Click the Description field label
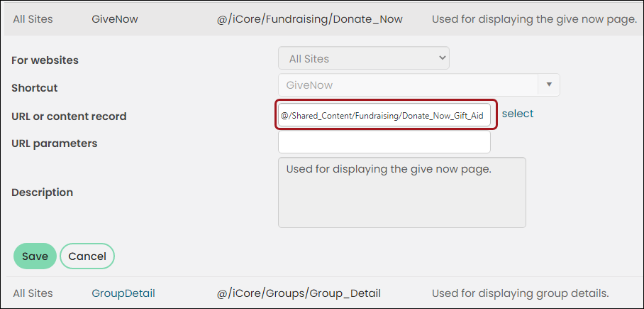This screenshot has width=644, height=309. pyautogui.click(x=43, y=192)
